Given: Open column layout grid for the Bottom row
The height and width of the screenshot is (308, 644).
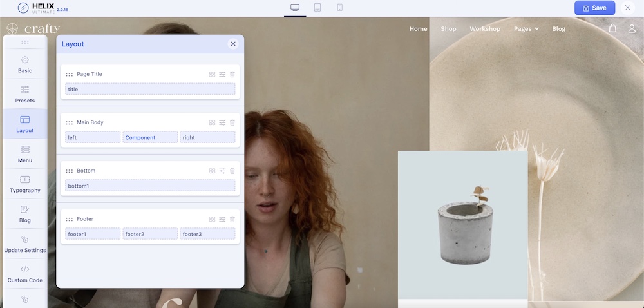Looking at the screenshot, I should (x=212, y=171).
